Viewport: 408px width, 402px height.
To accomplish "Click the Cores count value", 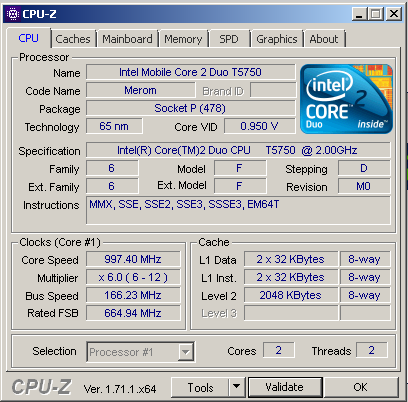I will pos(279,350).
